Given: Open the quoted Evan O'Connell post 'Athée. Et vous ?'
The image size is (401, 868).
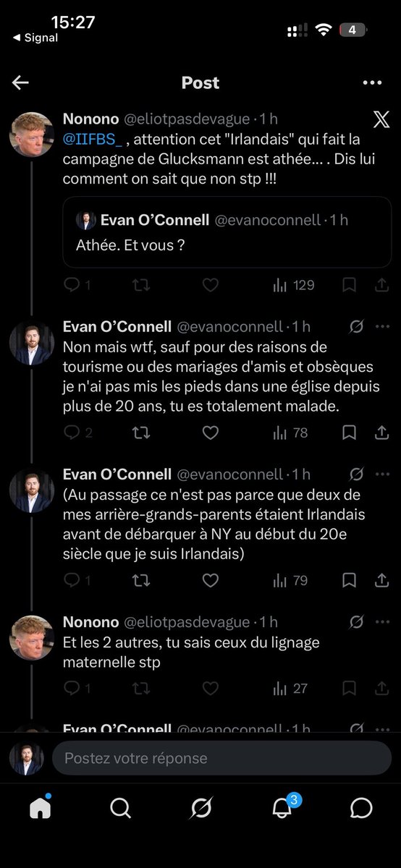Looking at the screenshot, I should (227, 232).
